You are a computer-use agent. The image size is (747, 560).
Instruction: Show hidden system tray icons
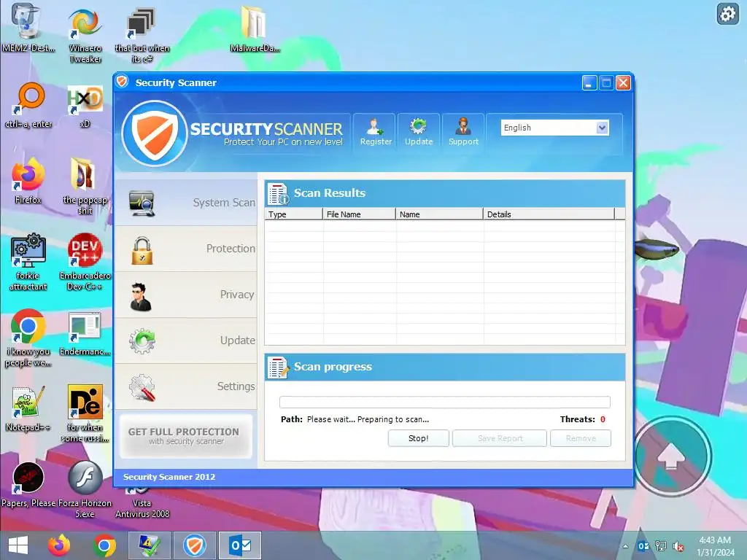click(x=625, y=546)
